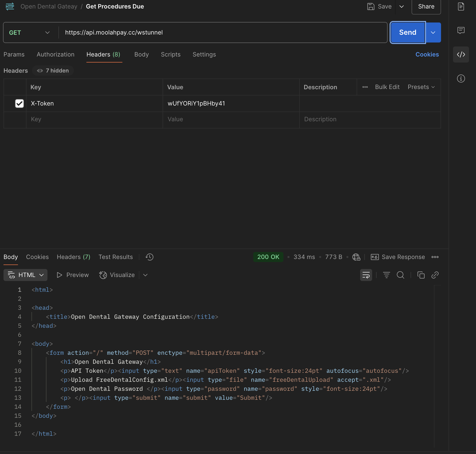Open the response Test Results tab
This screenshot has width=476, height=454.
[116, 257]
